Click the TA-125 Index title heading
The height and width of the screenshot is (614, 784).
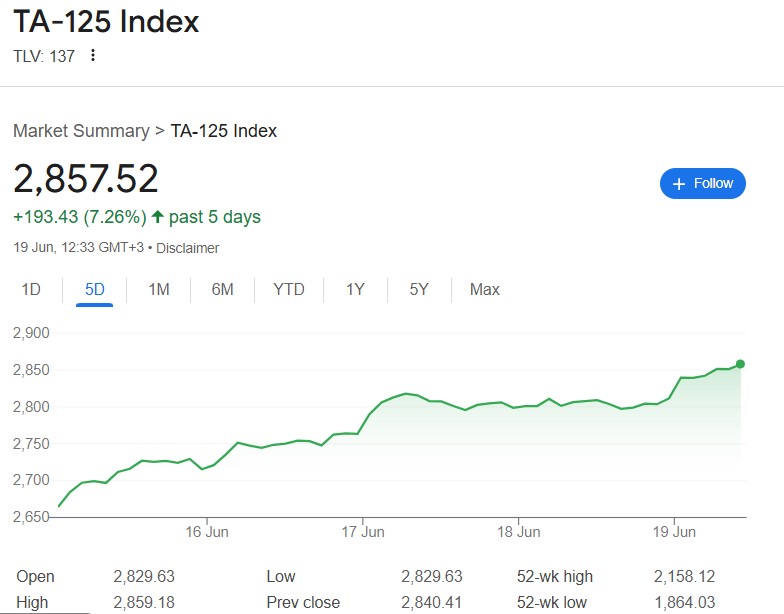click(106, 22)
